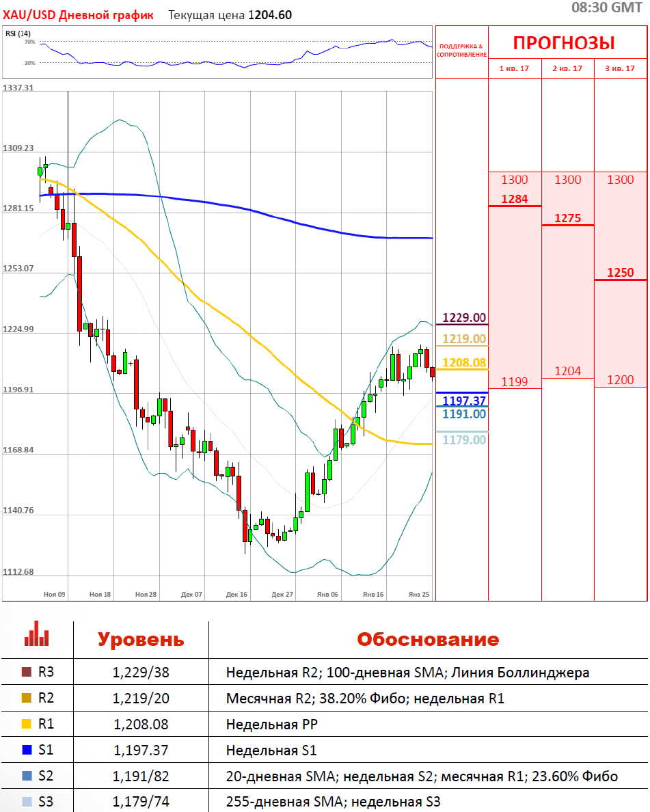Select the RSI (14) indicator label

18,33
